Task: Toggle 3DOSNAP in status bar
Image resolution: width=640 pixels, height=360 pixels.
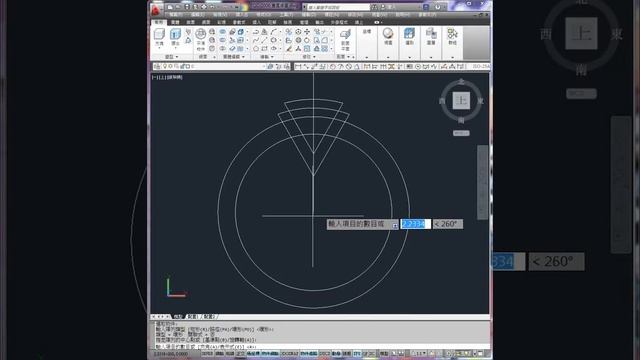Action: click(x=289, y=353)
